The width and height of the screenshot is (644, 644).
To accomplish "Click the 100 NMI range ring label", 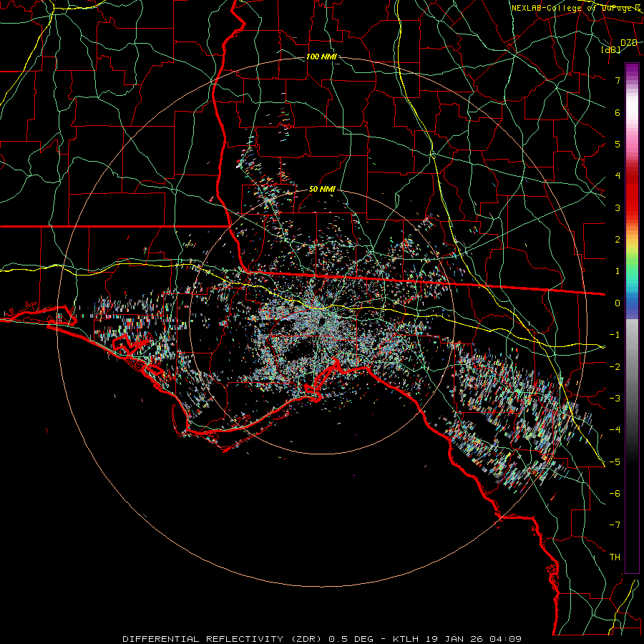I will [321, 57].
